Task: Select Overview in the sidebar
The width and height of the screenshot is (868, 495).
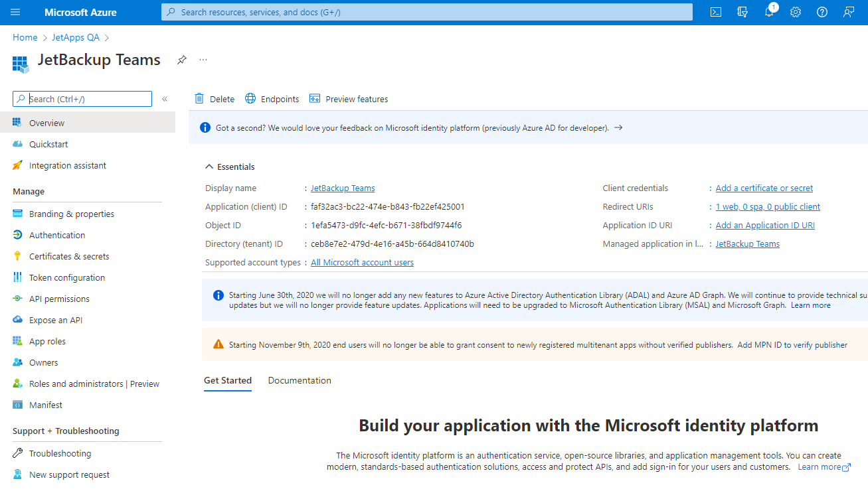Action: point(88,123)
